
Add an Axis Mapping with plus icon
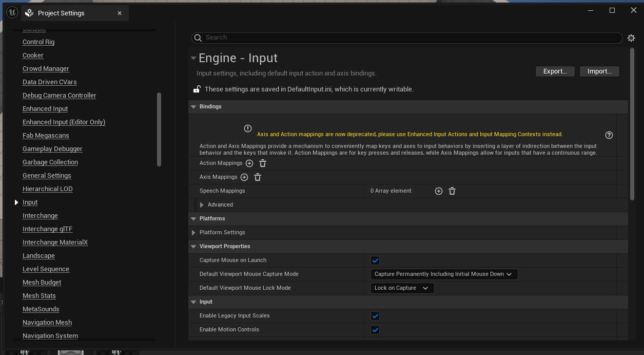click(x=244, y=177)
